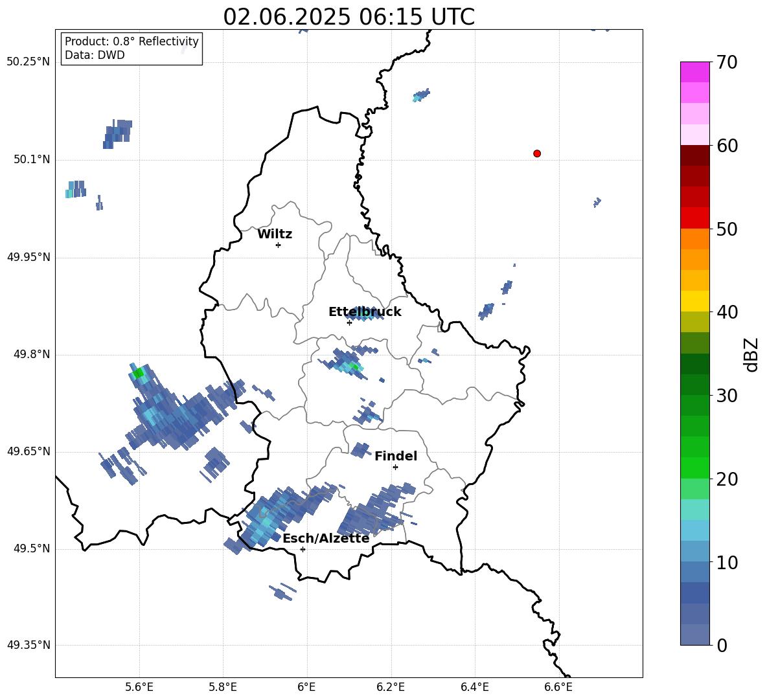
Task: Click the yellow colorbar segment at 40
Action: click(x=695, y=301)
